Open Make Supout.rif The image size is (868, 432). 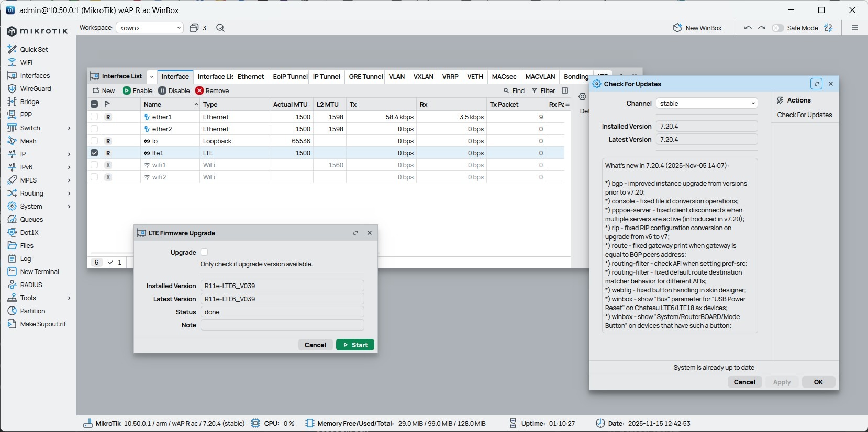click(x=43, y=324)
